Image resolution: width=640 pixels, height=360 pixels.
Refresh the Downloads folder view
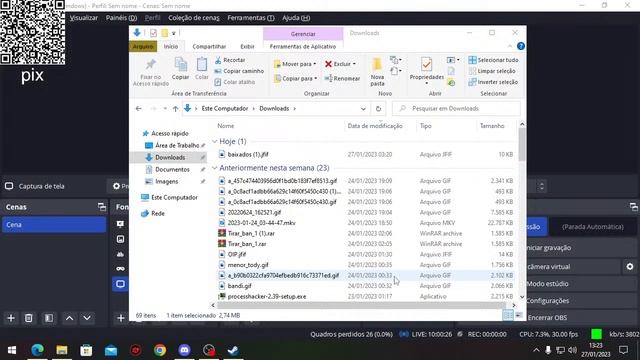click(x=378, y=109)
